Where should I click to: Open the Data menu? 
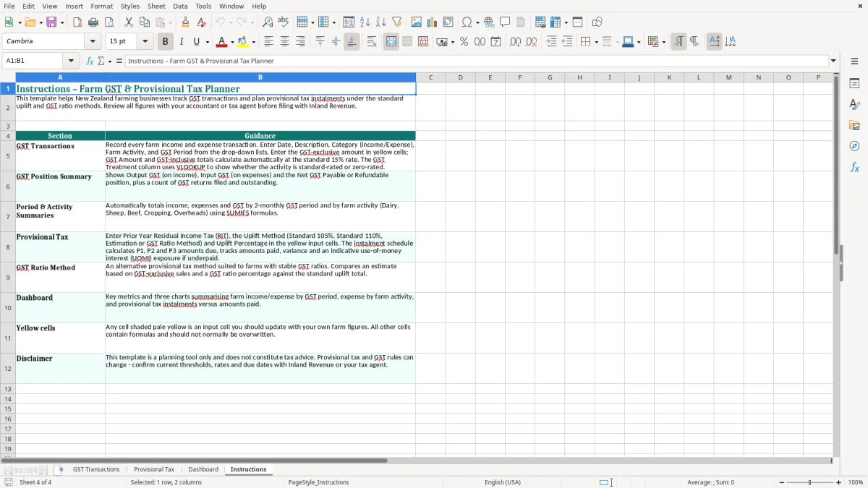(x=180, y=6)
